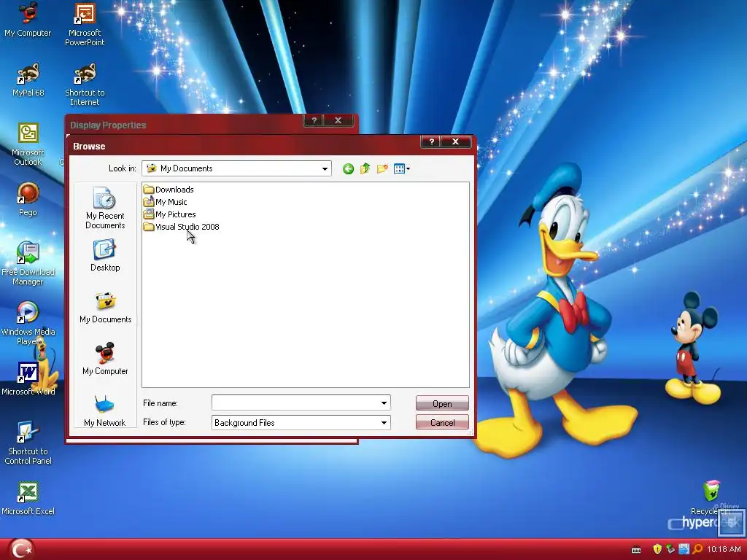Expand the Look in dropdown
This screenshot has height=560, width=747.
325,168
